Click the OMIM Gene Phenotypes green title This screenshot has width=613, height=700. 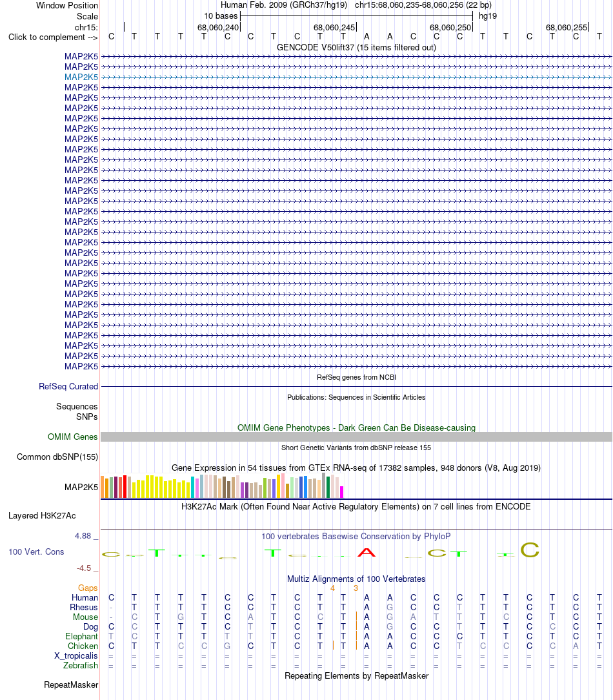pyautogui.click(x=356, y=427)
